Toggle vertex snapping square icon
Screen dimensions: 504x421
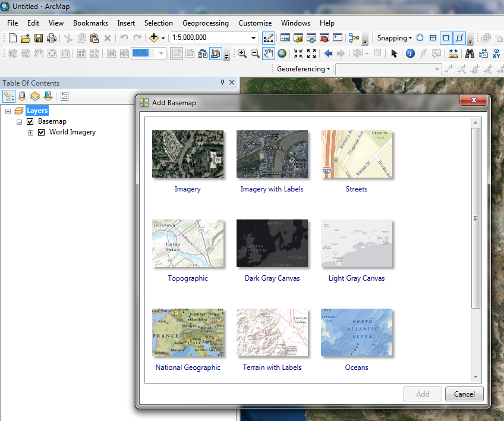[446, 38]
